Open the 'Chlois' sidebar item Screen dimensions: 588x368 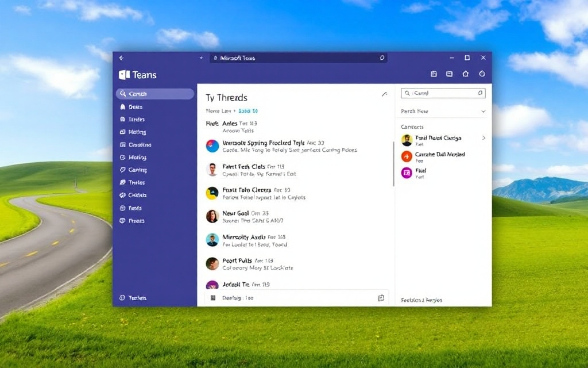155,195
